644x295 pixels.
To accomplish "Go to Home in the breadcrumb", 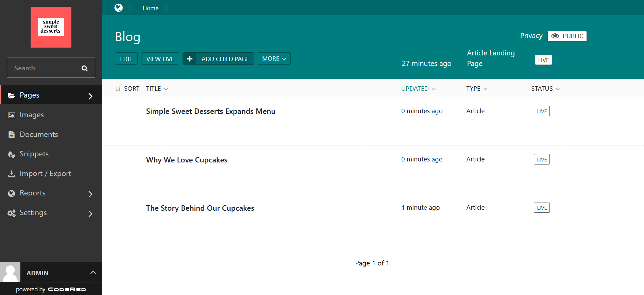I will (x=150, y=8).
